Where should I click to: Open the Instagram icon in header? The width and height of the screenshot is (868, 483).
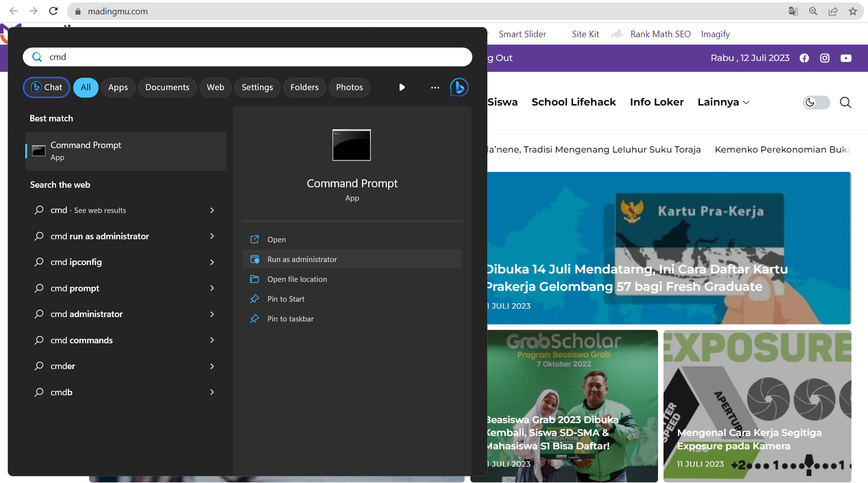point(825,58)
